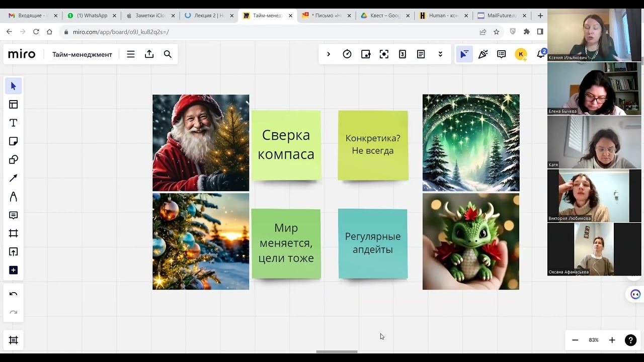
Task: Select the green baby dragon image
Action: 471,241
